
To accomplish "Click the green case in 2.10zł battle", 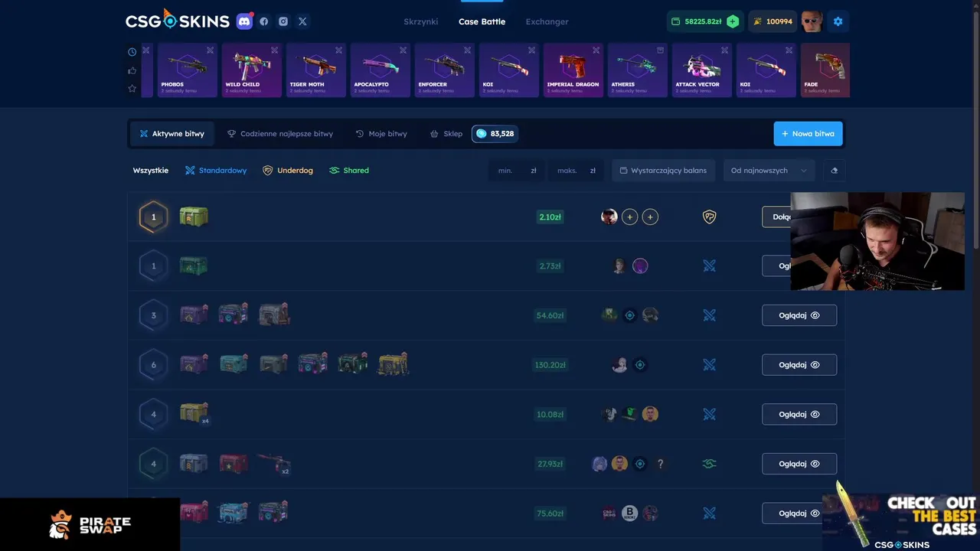I will [x=194, y=217].
